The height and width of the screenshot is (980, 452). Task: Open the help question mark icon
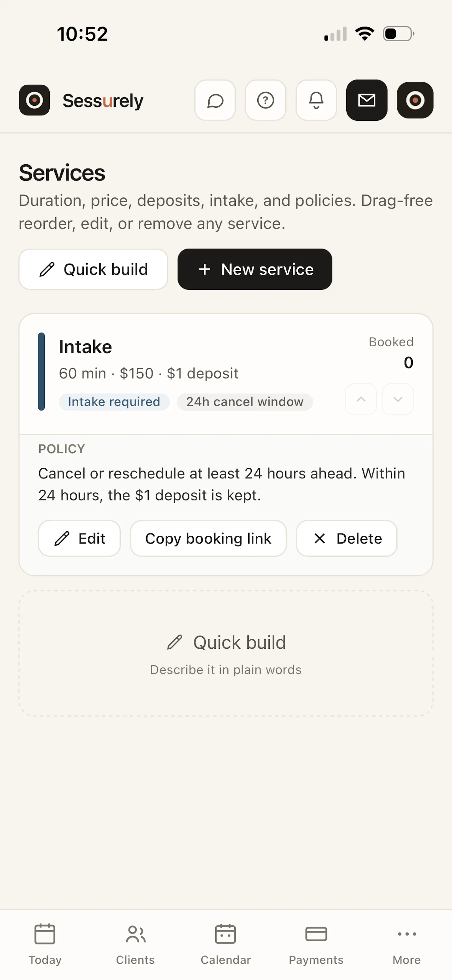266,101
